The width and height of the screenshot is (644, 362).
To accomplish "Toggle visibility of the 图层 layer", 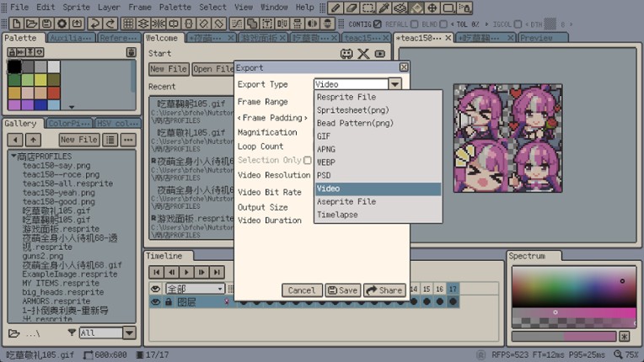I will 155,301.
